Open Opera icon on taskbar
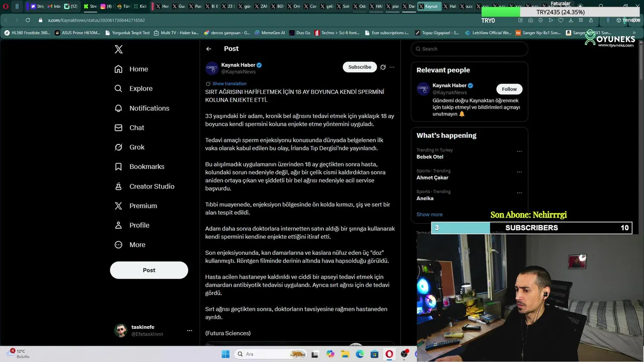644x362 pixels. coord(389,354)
